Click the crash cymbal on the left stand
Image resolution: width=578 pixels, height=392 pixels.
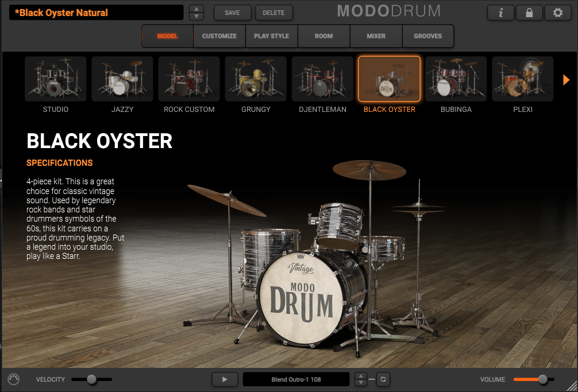pyautogui.click(x=227, y=201)
